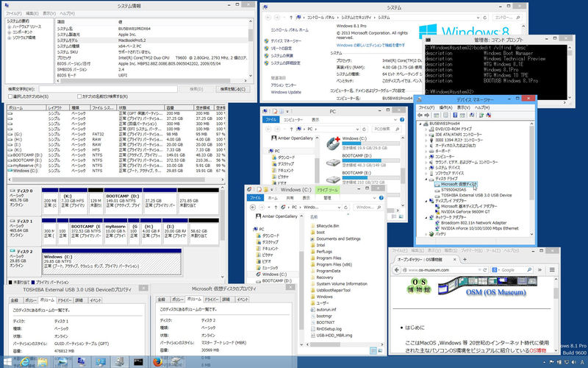Viewport: 588px width, 368px height.
Task: Click リモートの設定 link in System window
Action: point(282,49)
